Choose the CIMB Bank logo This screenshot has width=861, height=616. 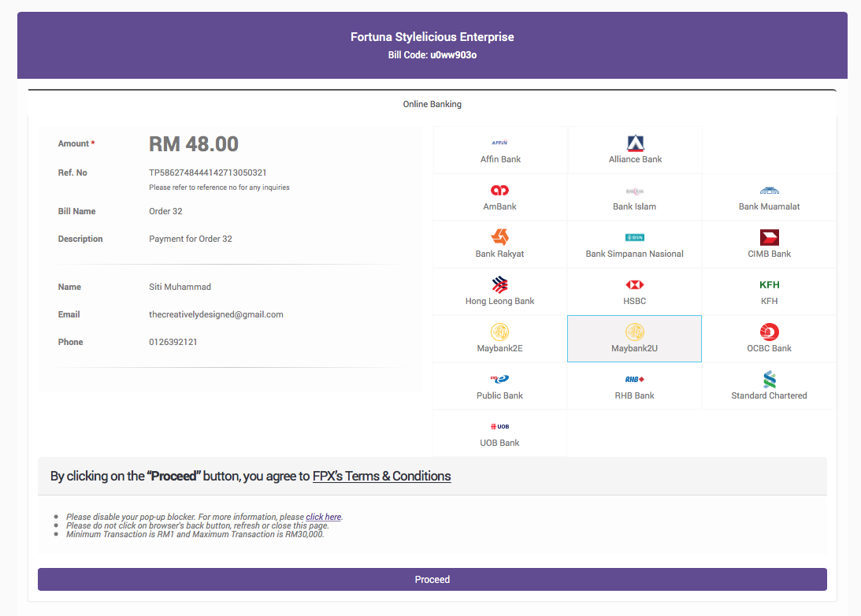coord(769,237)
